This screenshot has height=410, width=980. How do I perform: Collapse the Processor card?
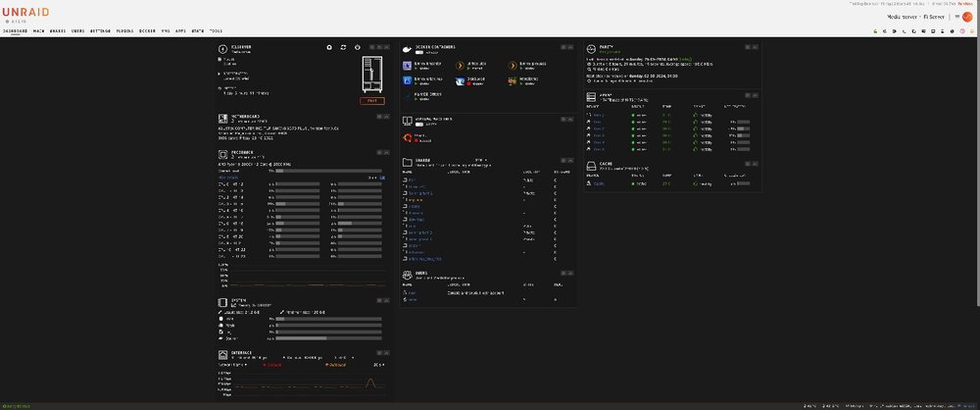(387, 152)
